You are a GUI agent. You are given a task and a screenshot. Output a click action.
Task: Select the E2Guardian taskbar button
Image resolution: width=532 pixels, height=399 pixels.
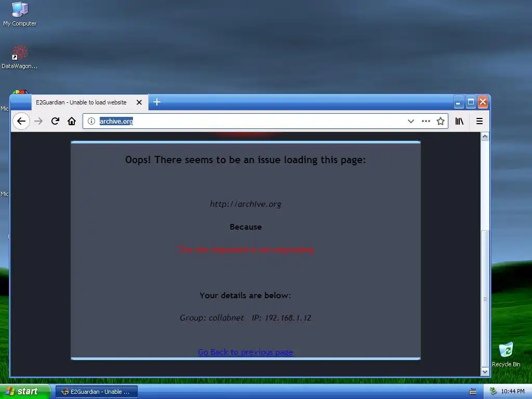point(96,392)
